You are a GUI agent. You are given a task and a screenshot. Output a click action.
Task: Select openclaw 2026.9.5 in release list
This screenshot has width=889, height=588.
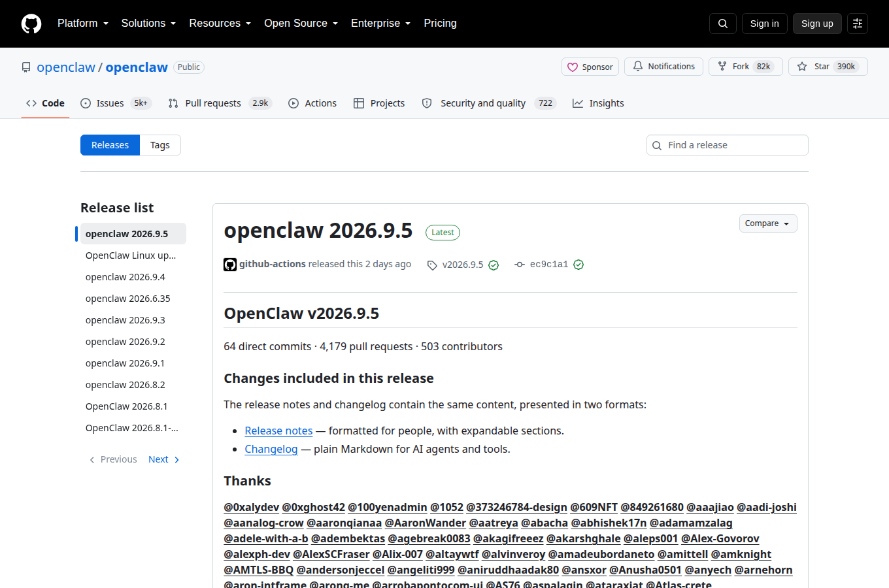coord(133,234)
